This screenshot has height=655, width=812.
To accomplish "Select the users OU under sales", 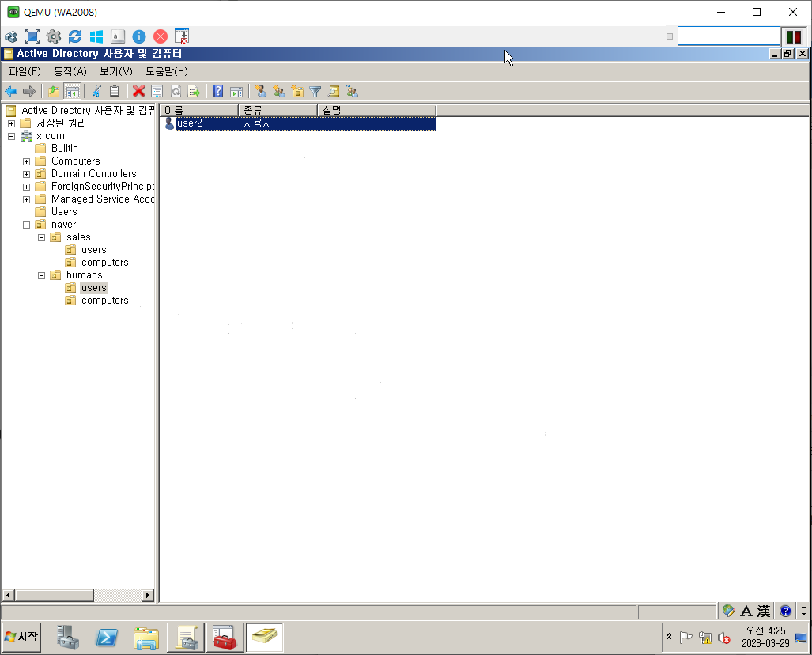I will (x=94, y=250).
